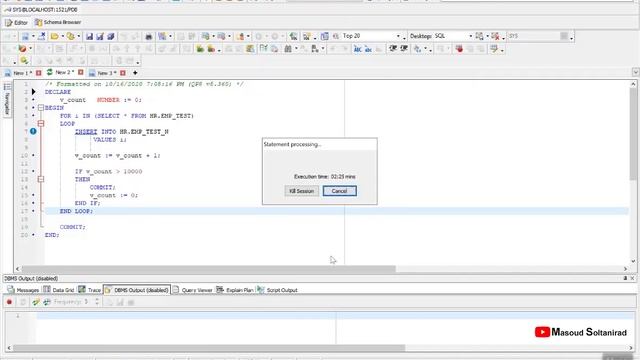Click the uppercase ABC icon
The width and height of the screenshot is (640, 360).
pyautogui.click(x=358, y=49)
